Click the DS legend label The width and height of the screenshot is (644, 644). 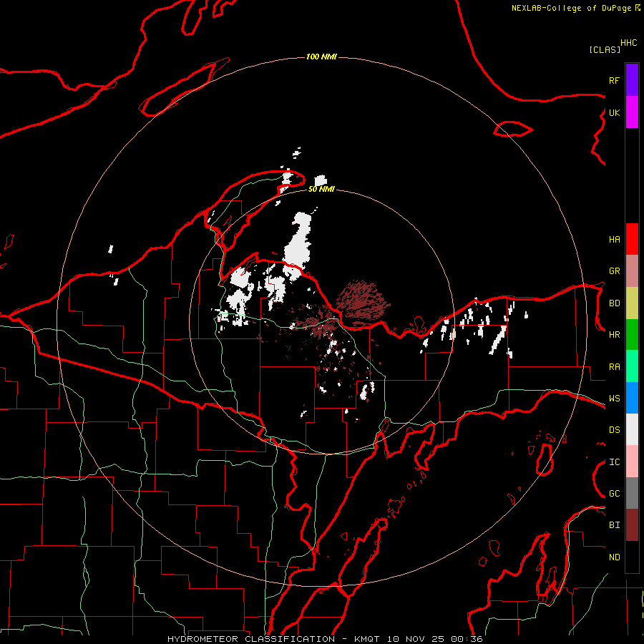pos(614,430)
